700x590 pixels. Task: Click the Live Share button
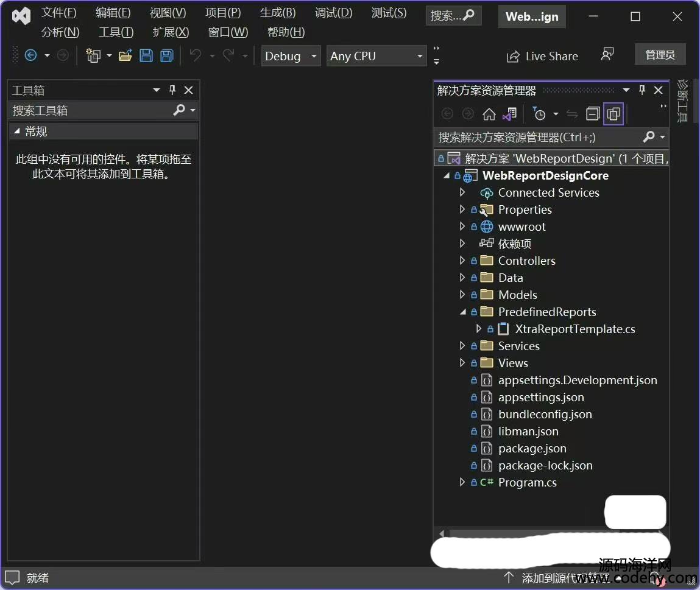point(542,56)
